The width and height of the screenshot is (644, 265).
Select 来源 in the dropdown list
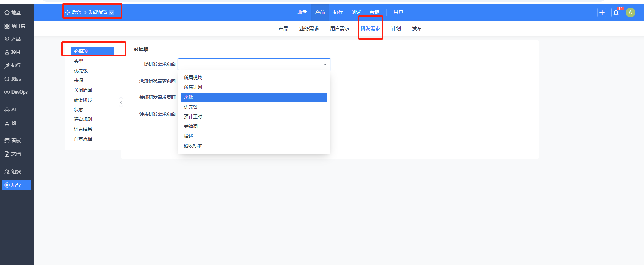point(254,97)
